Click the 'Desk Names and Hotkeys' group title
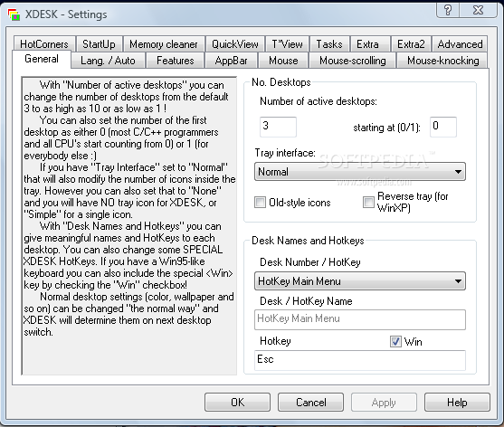504x427 pixels. [308, 241]
